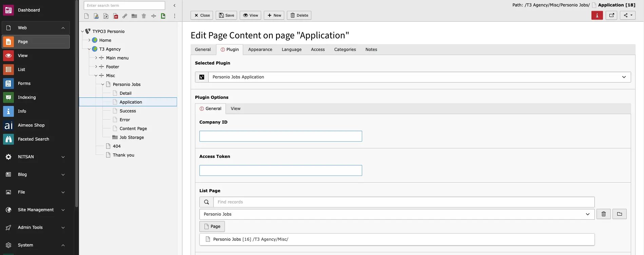Open the View tab in Plugin Options
This screenshot has width=644, height=255.
click(236, 109)
